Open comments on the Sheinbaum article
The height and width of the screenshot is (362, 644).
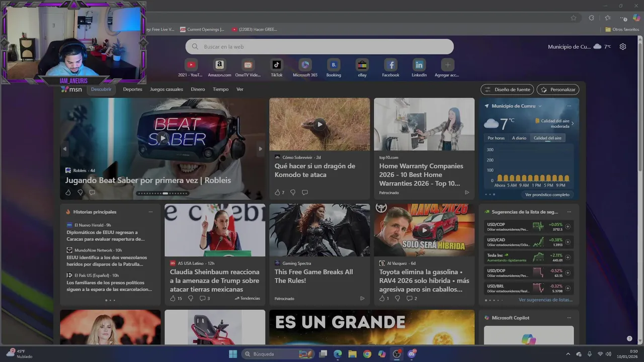point(204,299)
